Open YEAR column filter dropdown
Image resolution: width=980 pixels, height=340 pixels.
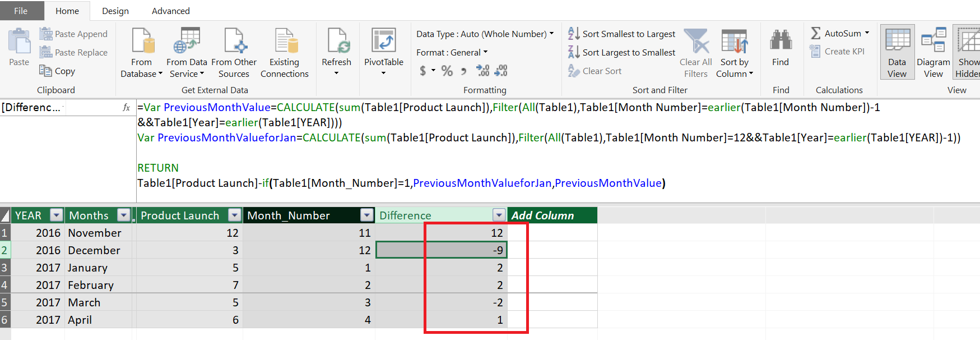57,215
